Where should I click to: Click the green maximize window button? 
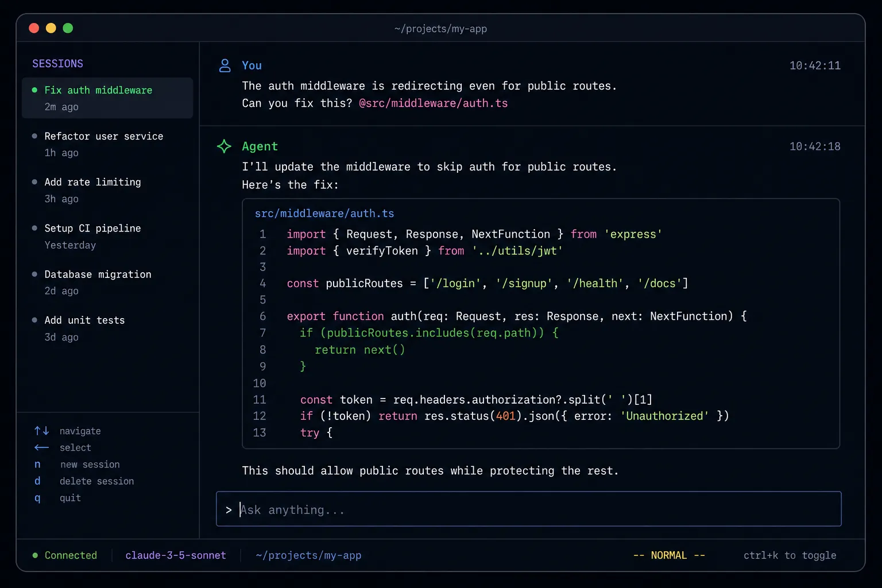(68, 28)
